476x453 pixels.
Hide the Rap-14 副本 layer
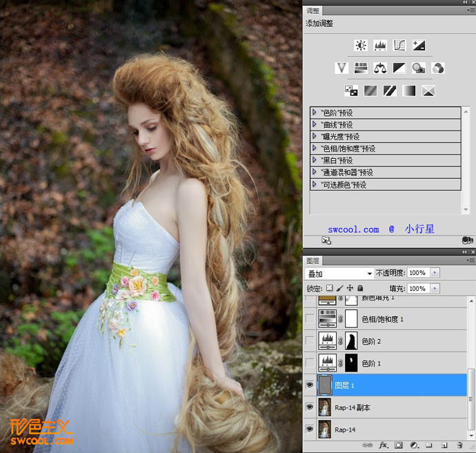point(309,407)
